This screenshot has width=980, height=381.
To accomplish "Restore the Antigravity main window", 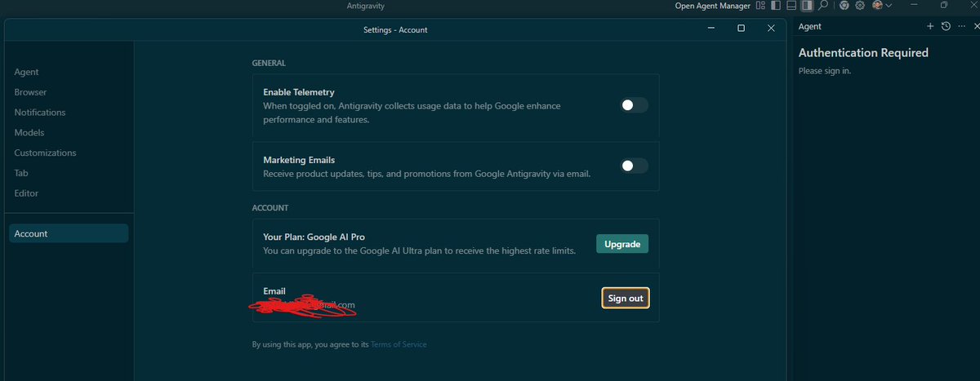I will pos(944,5).
